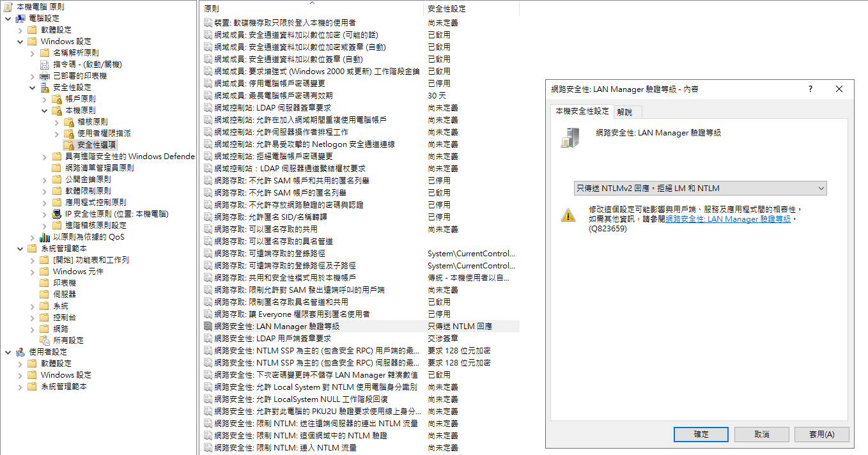This screenshot has height=455, width=868.
Task: Click the 電腦設定 computer icon
Action: tap(20, 19)
